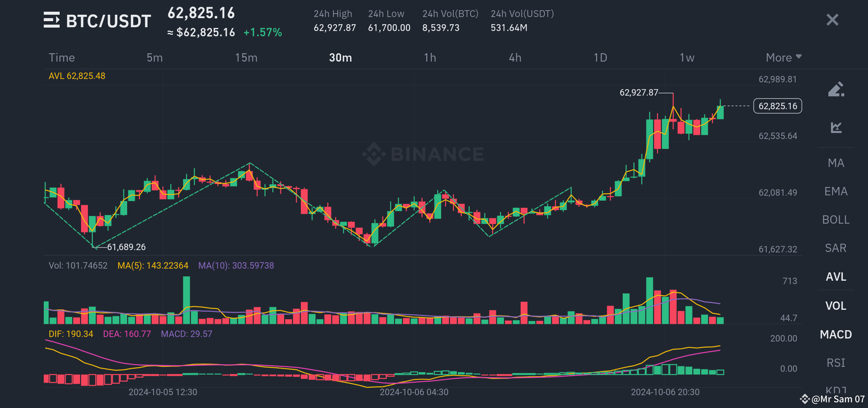Click the MA(5) volume label
The width and height of the screenshot is (868, 408).
click(154, 266)
